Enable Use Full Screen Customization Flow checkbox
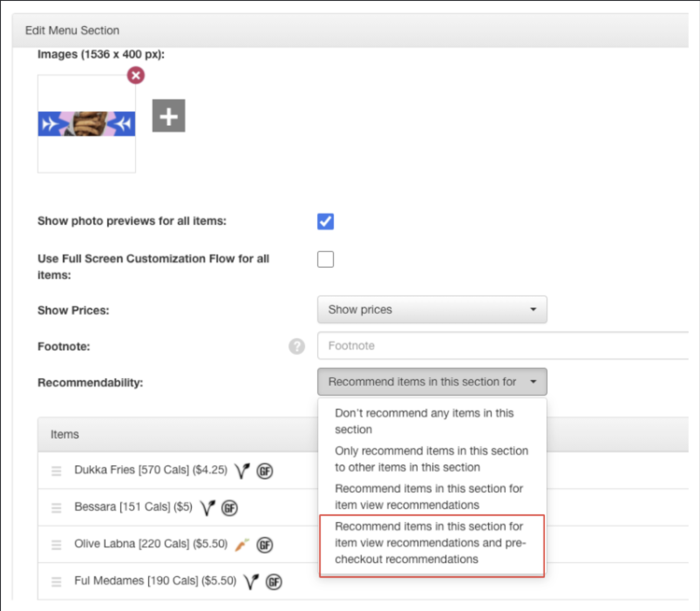Viewport: 700px width, 611px height. point(325,259)
